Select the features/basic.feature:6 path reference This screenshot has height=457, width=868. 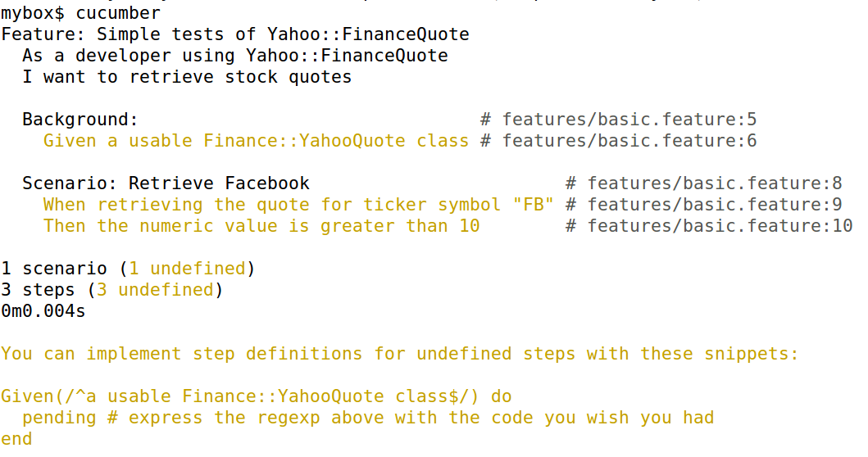coord(618,141)
